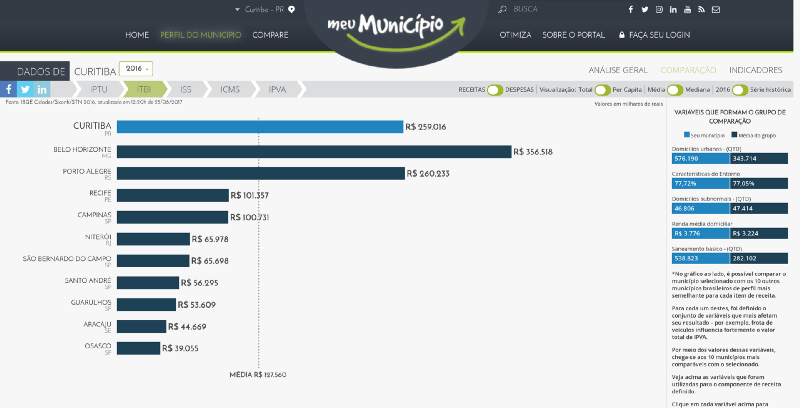Click the value label R$ 356.518
800x408 pixels.
533,152
